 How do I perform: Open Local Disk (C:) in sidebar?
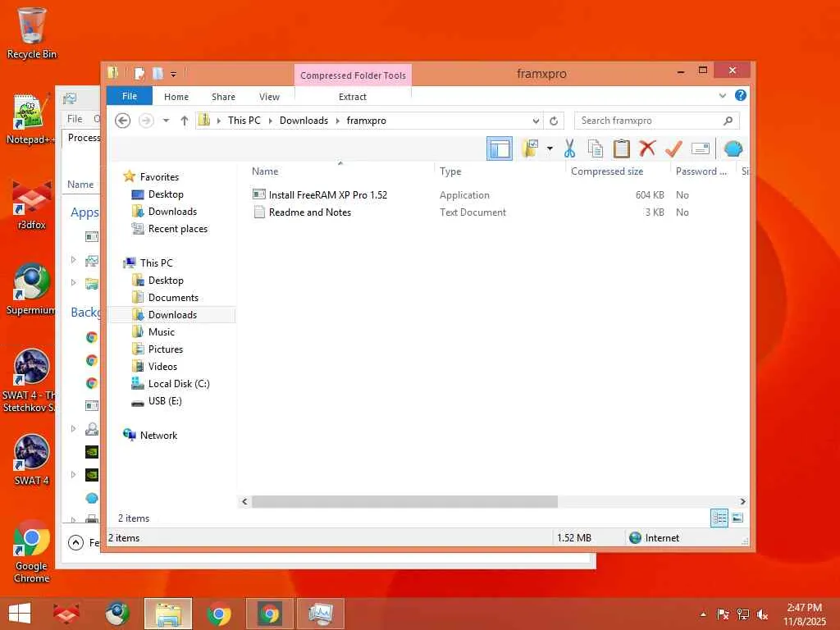pos(179,384)
